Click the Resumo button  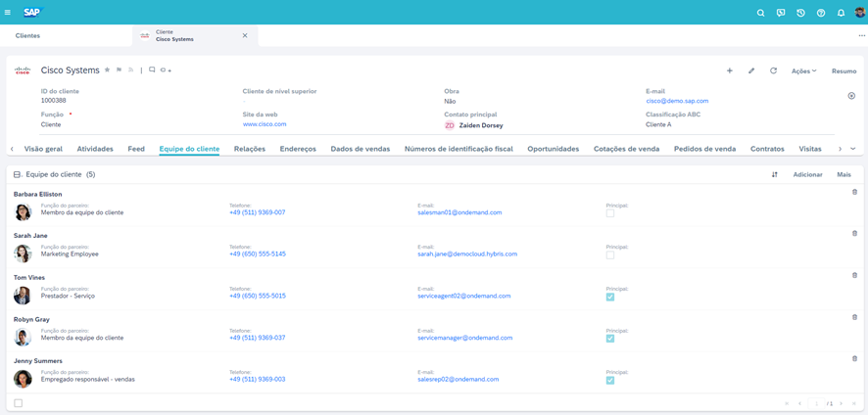click(844, 70)
